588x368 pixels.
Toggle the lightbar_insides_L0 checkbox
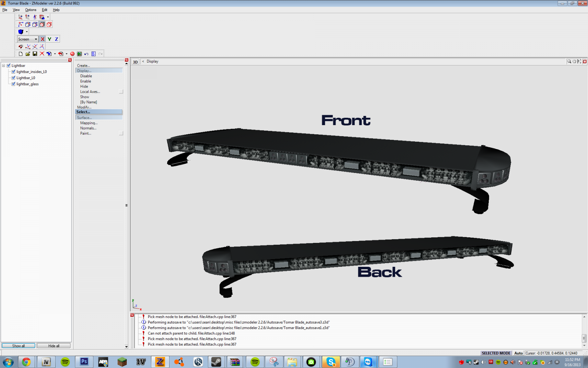14,72
